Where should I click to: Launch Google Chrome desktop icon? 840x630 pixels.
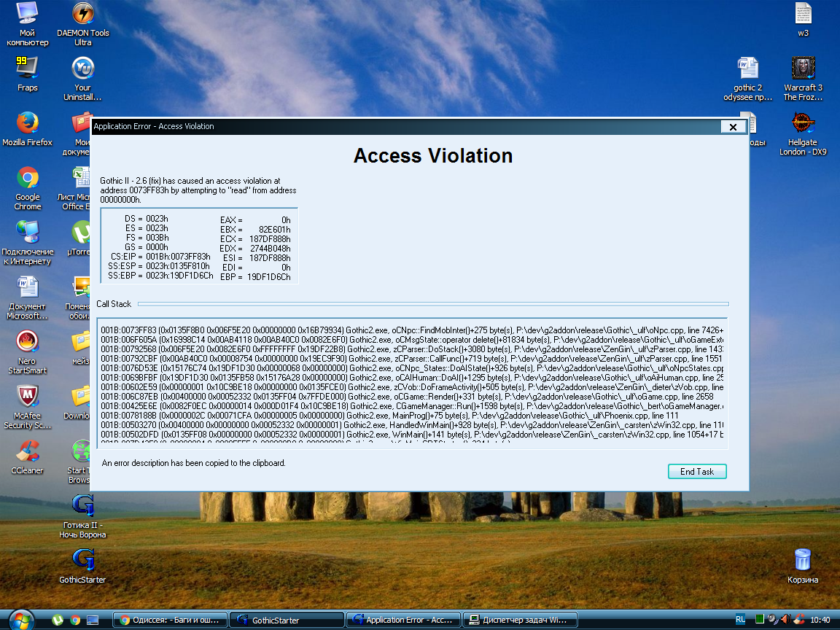[27, 188]
